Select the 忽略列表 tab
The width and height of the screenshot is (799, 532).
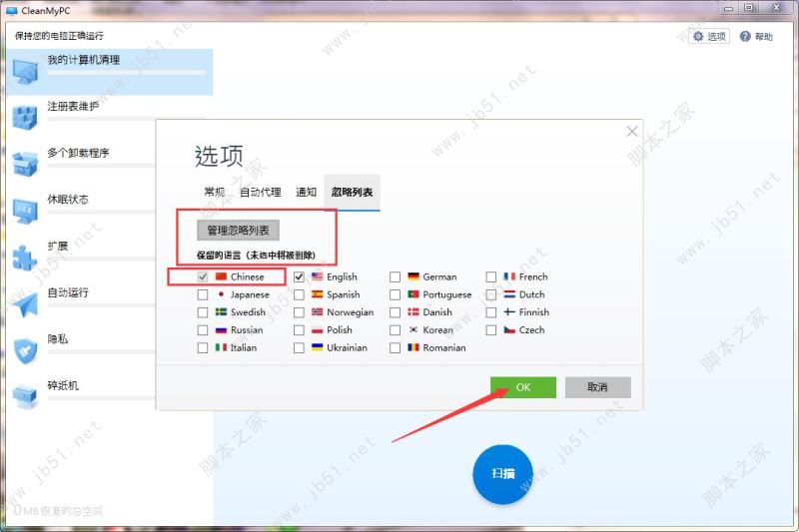point(353,192)
